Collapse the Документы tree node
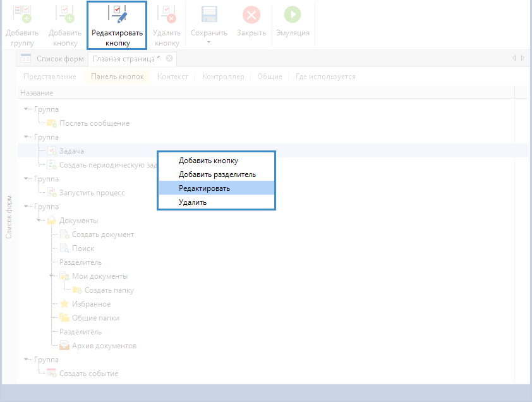The image size is (532, 402). (39, 221)
